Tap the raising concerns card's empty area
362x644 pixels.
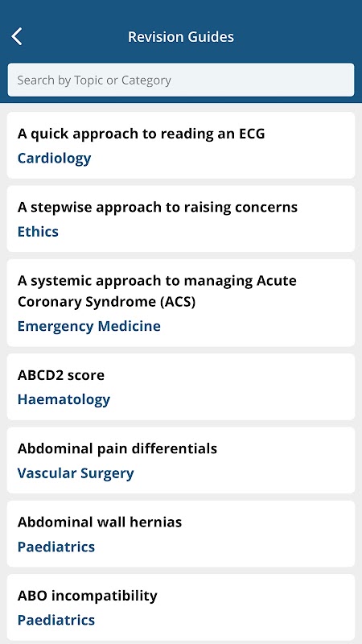[x=246, y=232]
